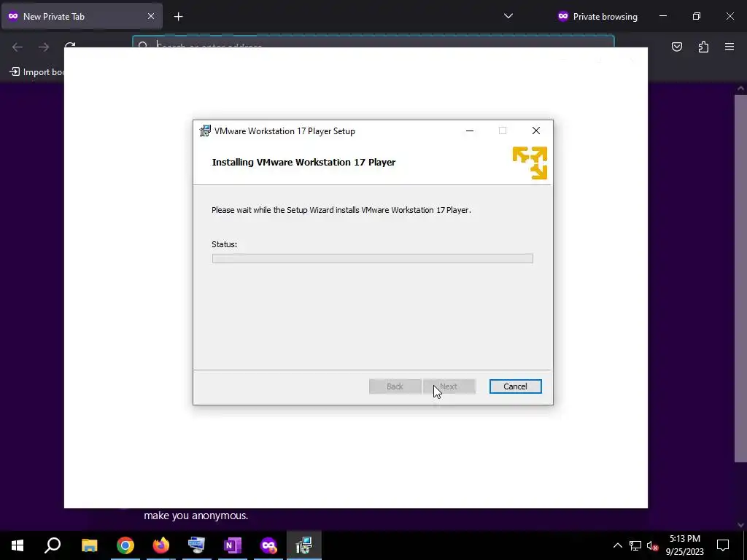Minimize the Firefox window
The width and height of the screenshot is (747, 560).
click(663, 16)
